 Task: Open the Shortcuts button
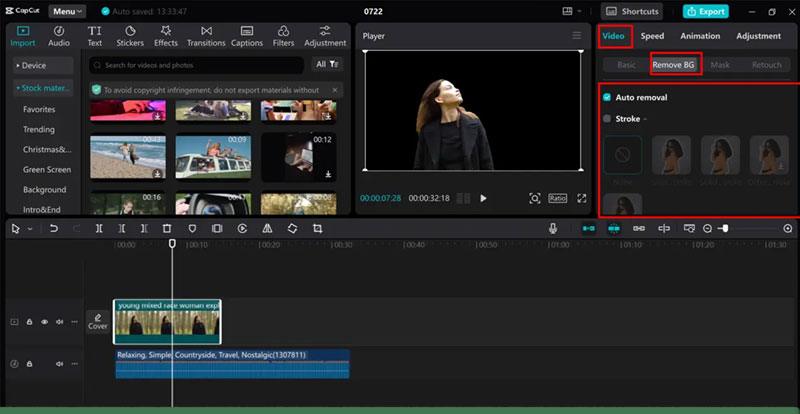point(632,11)
